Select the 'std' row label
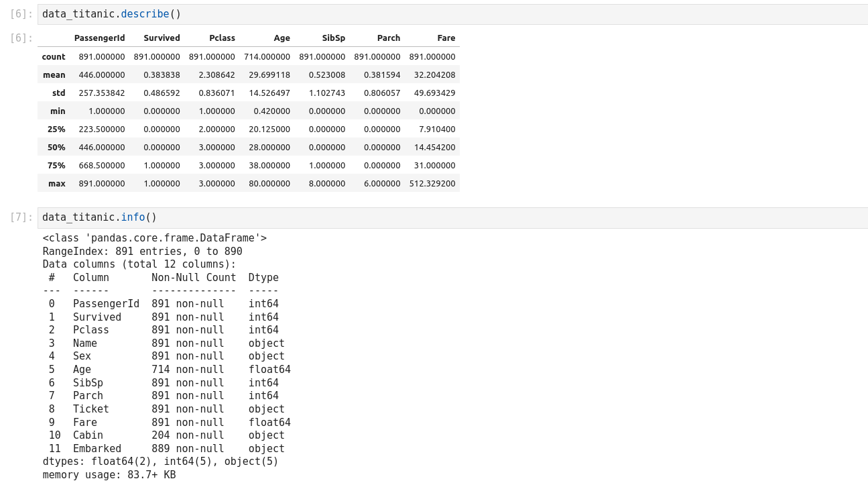This screenshot has width=868, height=483. coord(58,93)
